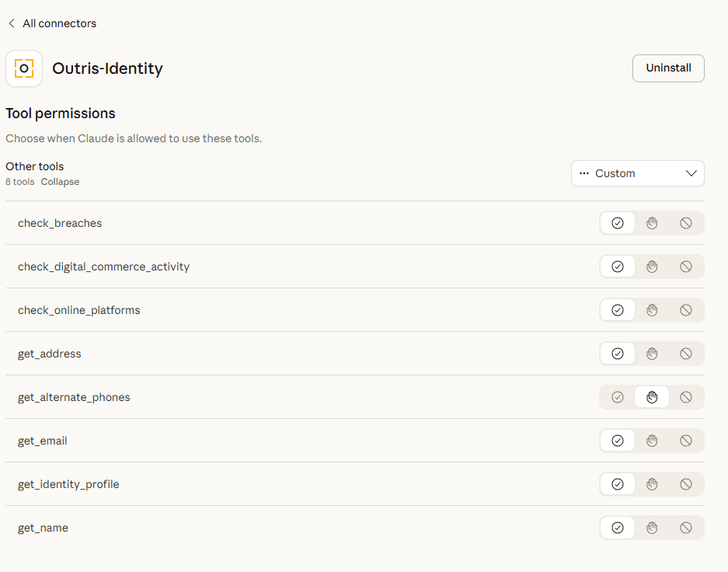The image size is (728, 572).
Task: Set check_digital_commerce_activity to always ask
Action: [x=651, y=267]
